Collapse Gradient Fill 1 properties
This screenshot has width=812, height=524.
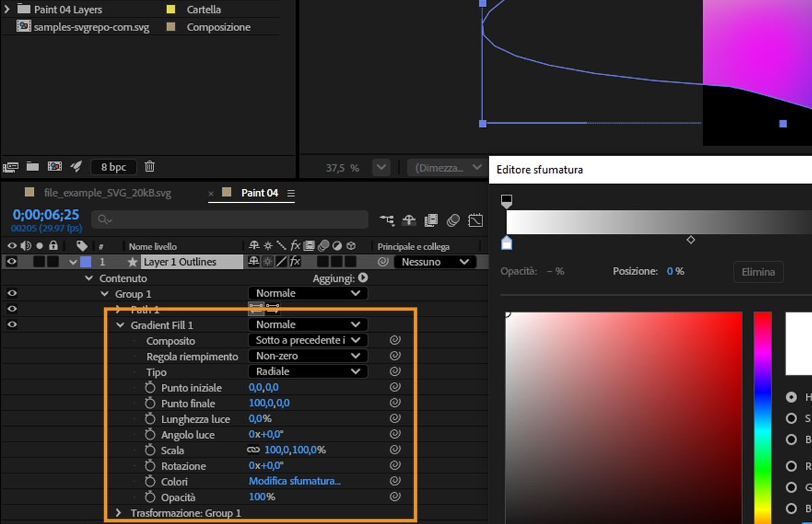(120, 325)
